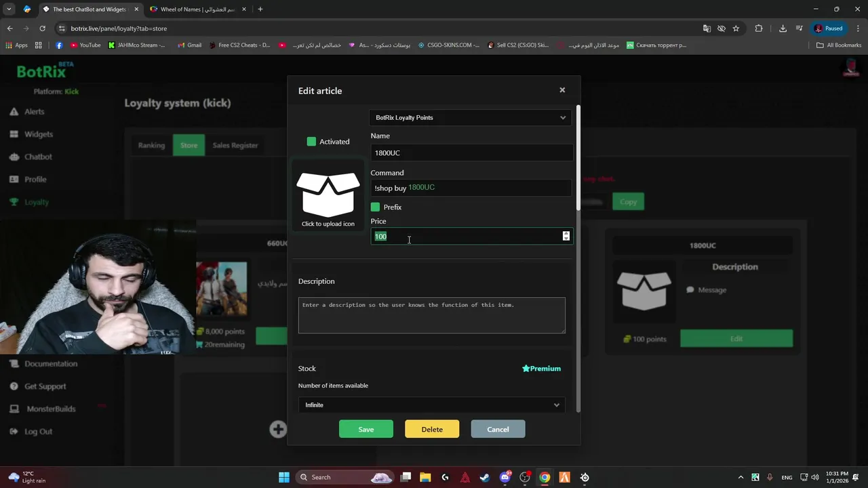868x488 pixels.
Task: Open the Documentation sidebar link
Action: pyautogui.click(x=51, y=364)
